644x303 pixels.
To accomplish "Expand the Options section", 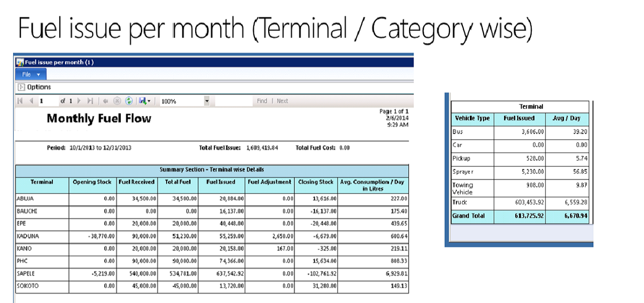I will 22,87.
